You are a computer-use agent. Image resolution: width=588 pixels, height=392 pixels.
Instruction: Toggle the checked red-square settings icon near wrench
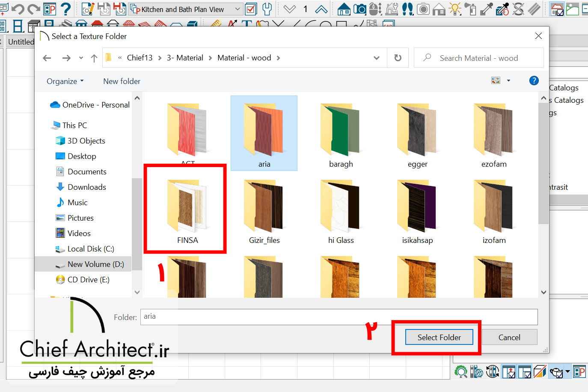click(x=251, y=9)
